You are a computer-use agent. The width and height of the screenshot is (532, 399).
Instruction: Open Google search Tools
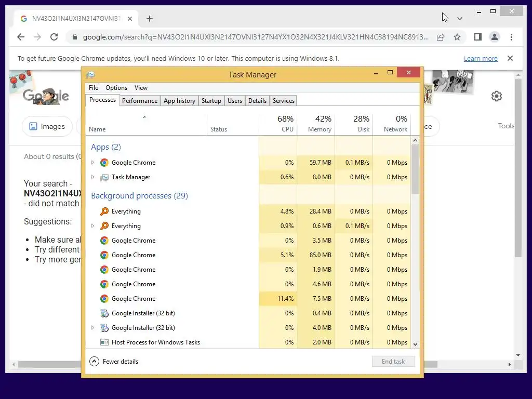[506, 126]
